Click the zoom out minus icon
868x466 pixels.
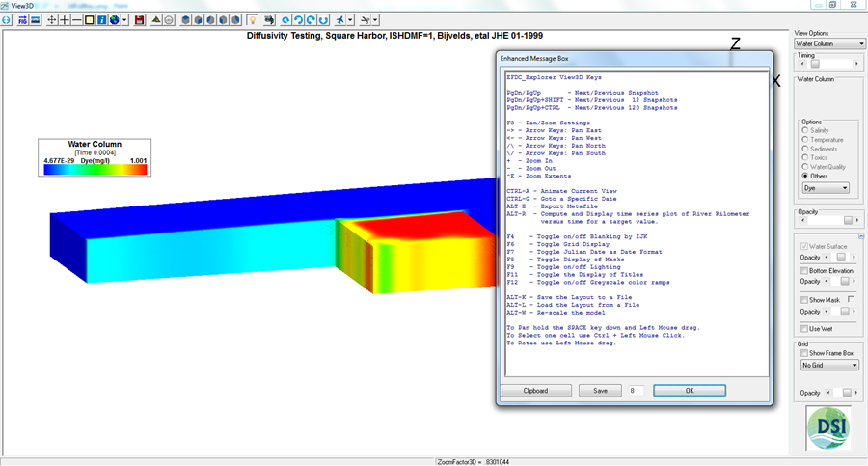[76, 20]
